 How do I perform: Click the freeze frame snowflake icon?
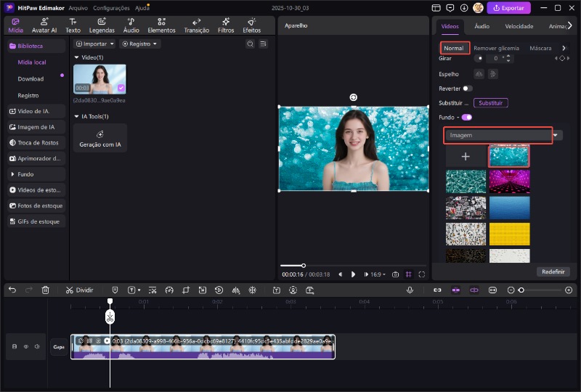(x=252, y=290)
